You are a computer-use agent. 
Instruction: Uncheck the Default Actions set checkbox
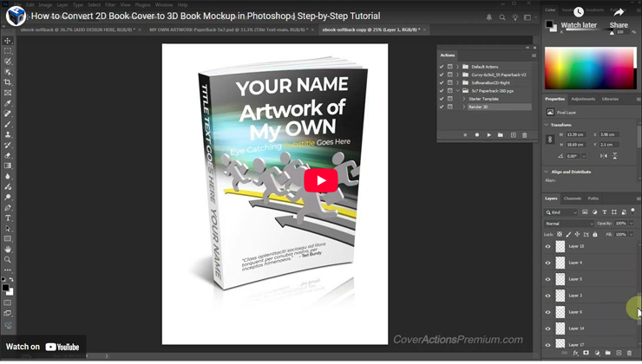[x=442, y=67]
